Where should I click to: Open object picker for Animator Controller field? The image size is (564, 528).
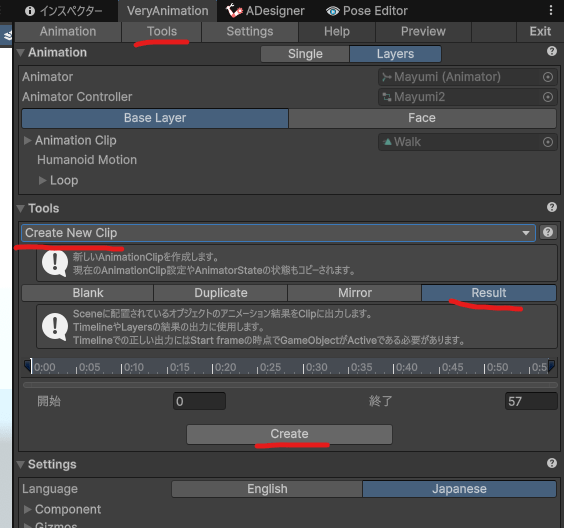click(x=547, y=97)
